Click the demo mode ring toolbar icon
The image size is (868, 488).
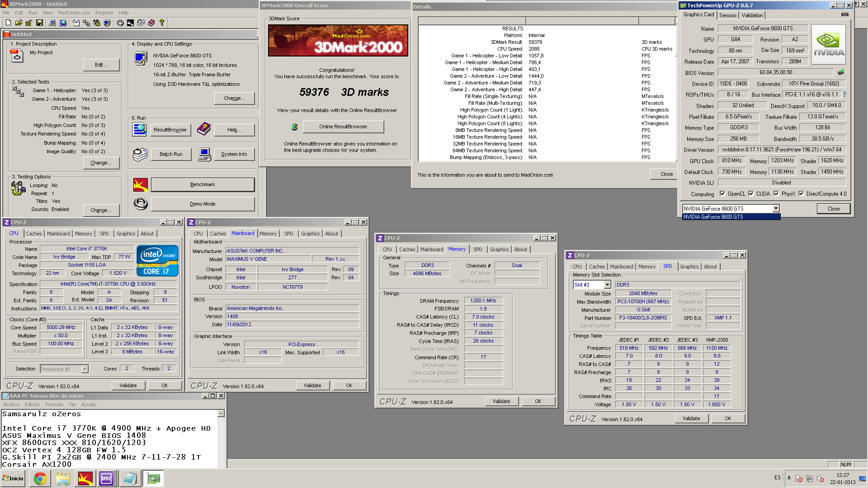point(120,23)
